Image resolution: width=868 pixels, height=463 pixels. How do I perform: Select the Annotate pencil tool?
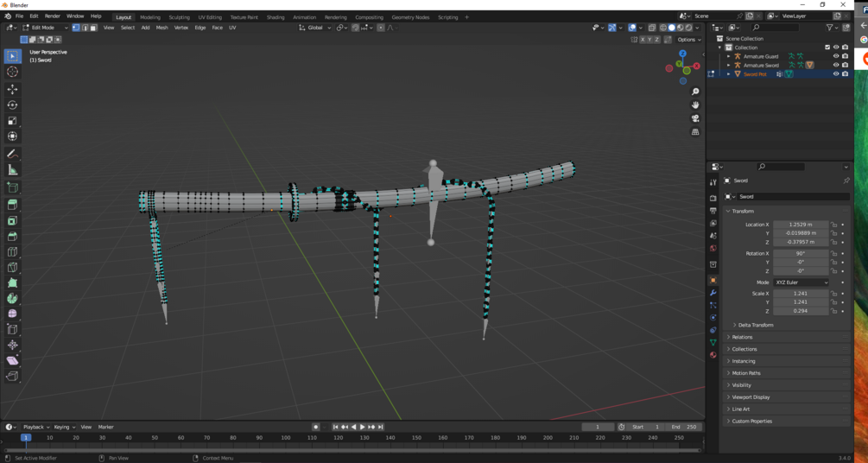[x=12, y=154]
